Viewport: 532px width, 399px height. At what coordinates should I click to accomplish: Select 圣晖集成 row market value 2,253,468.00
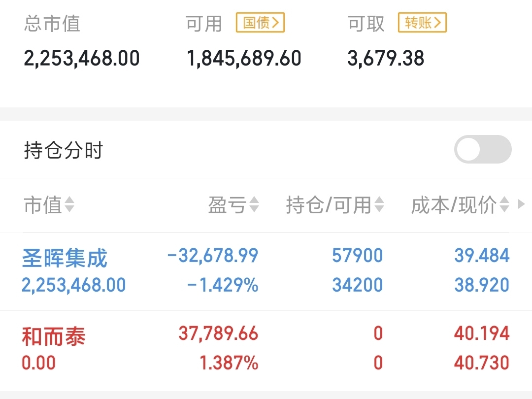pyautogui.click(x=73, y=285)
